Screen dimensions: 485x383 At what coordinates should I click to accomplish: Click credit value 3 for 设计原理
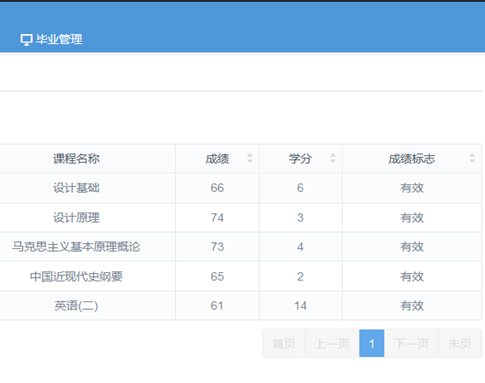(300, 218)
